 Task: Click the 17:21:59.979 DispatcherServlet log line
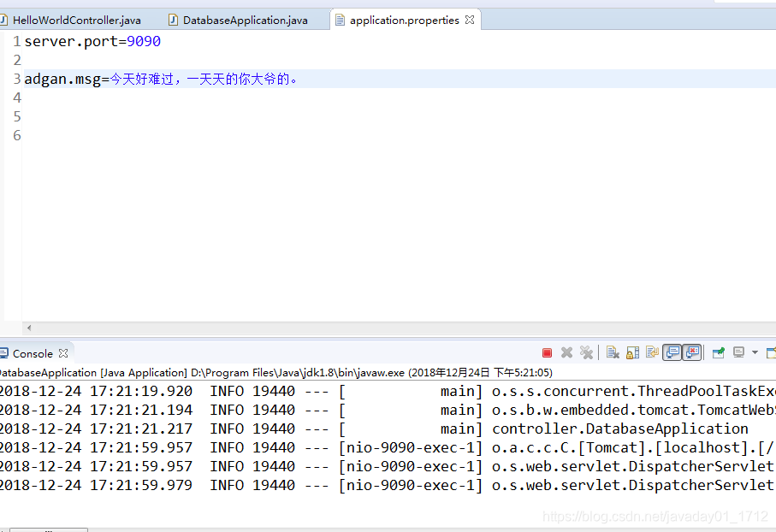[388, 485]
